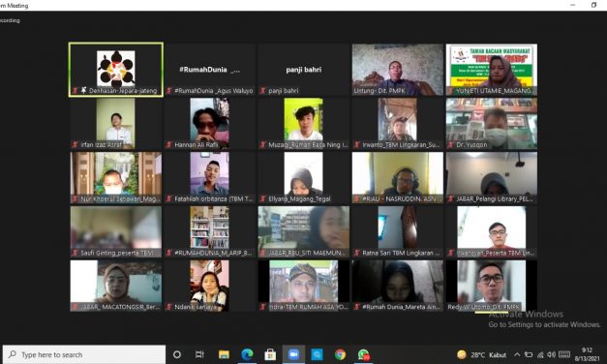Open Task View from the taskbar
The height and width of the screenshot is (364, 607).
tap(199, 354)
